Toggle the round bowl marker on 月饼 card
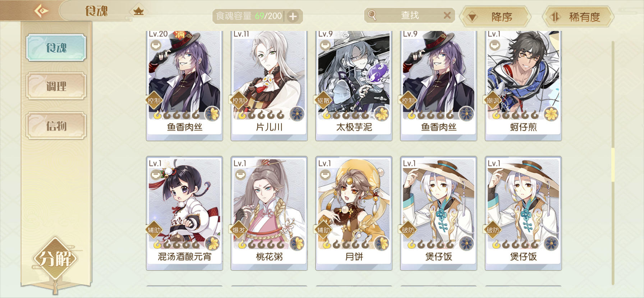 point(325,175)
